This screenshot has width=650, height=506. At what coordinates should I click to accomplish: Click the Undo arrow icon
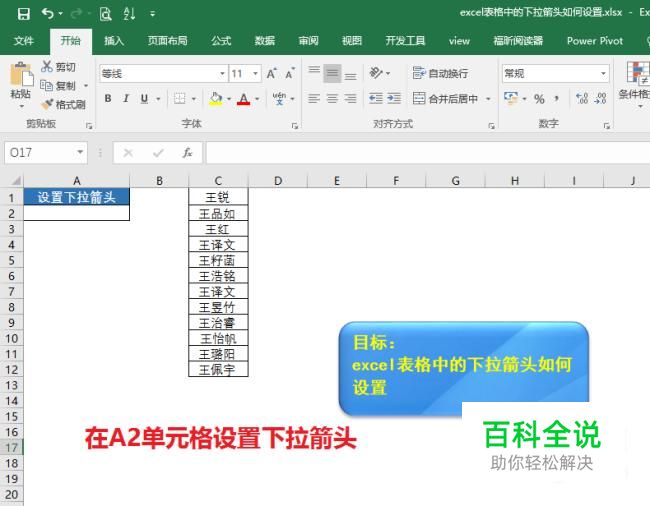coord(47,14)
